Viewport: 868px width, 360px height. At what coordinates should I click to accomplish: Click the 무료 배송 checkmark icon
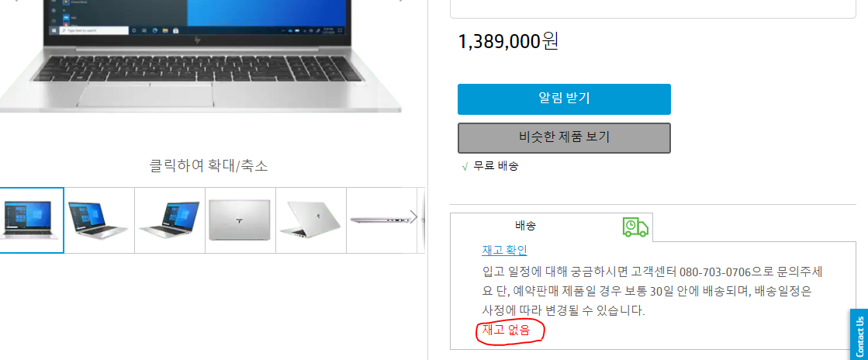pos(465,166)
